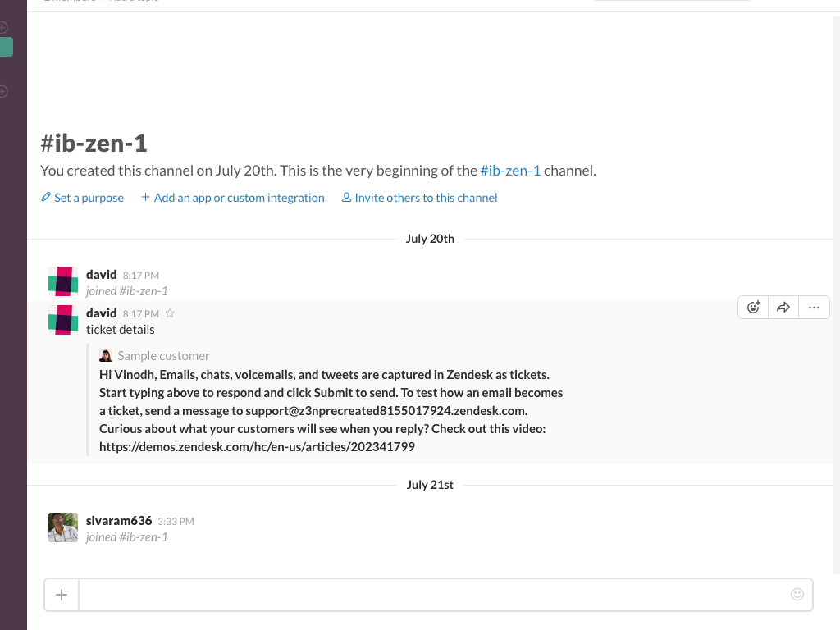The height and width of the screenshot is (630, 840).
Task: Click Add an app or custom integration
Action: pos(232,198)
